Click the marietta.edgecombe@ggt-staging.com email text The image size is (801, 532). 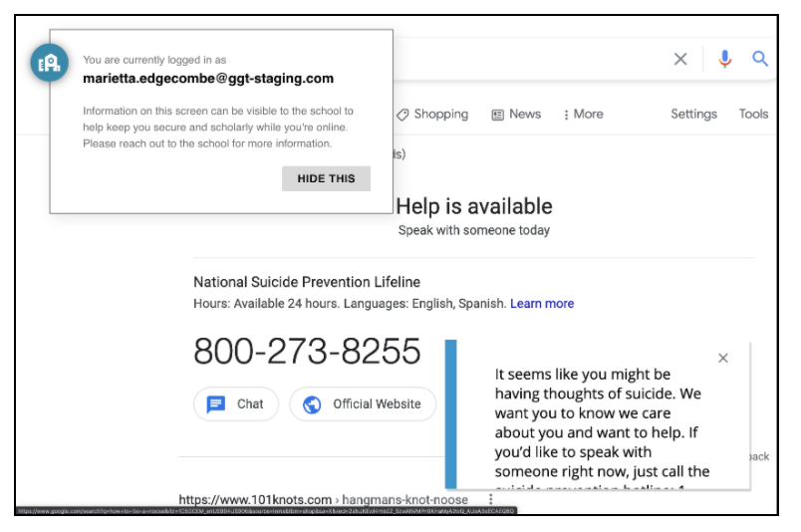208,78
